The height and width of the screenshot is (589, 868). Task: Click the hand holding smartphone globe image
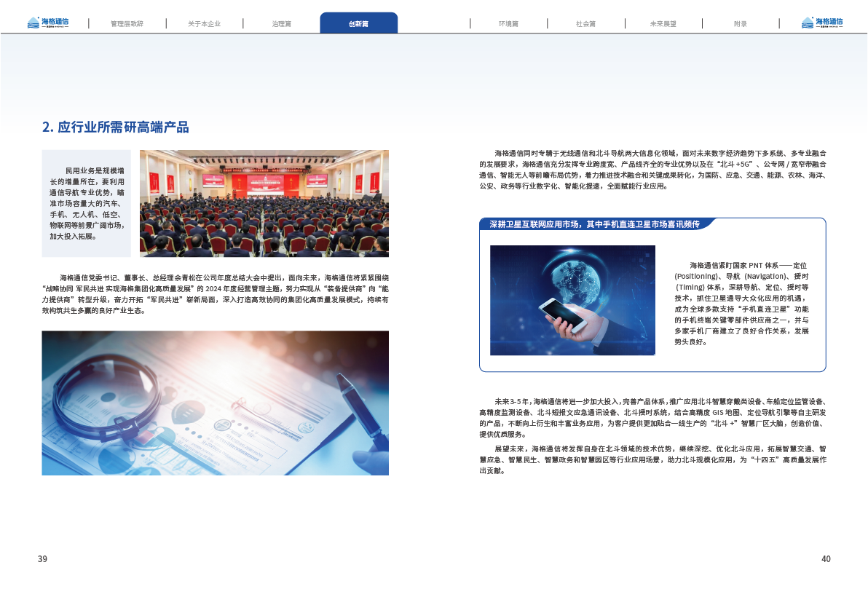point(572,300)
